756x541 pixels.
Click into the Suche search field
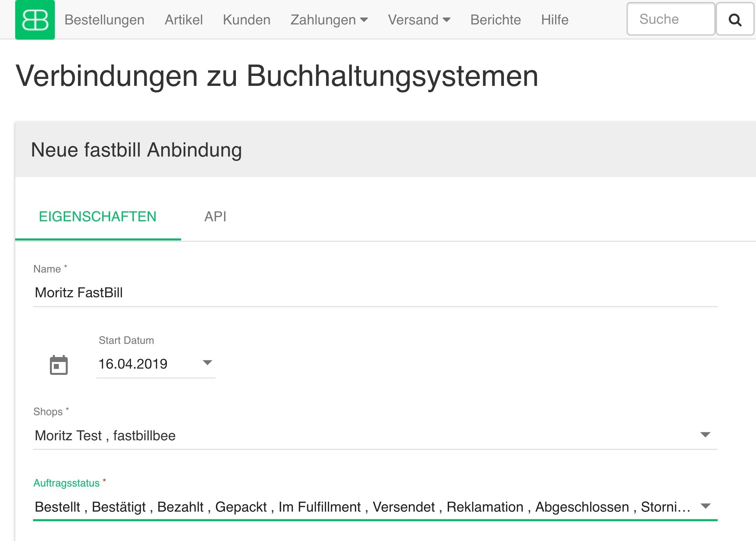(670, 19)
